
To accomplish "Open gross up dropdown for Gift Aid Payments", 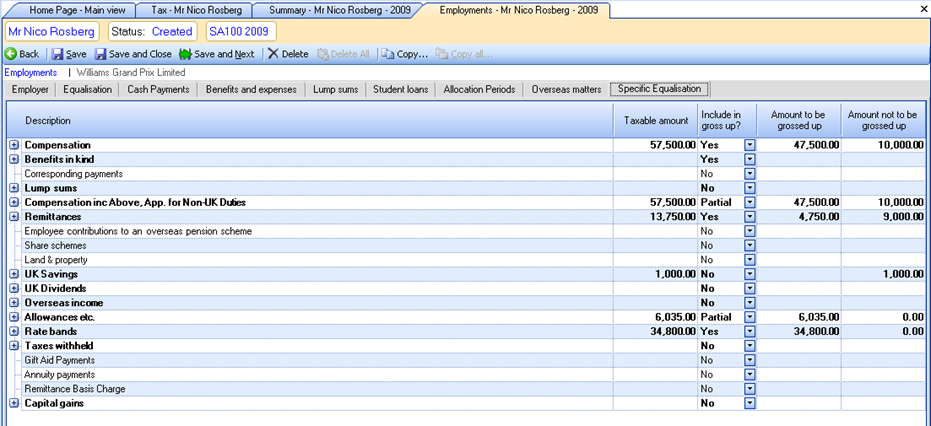I will [749, 360].
